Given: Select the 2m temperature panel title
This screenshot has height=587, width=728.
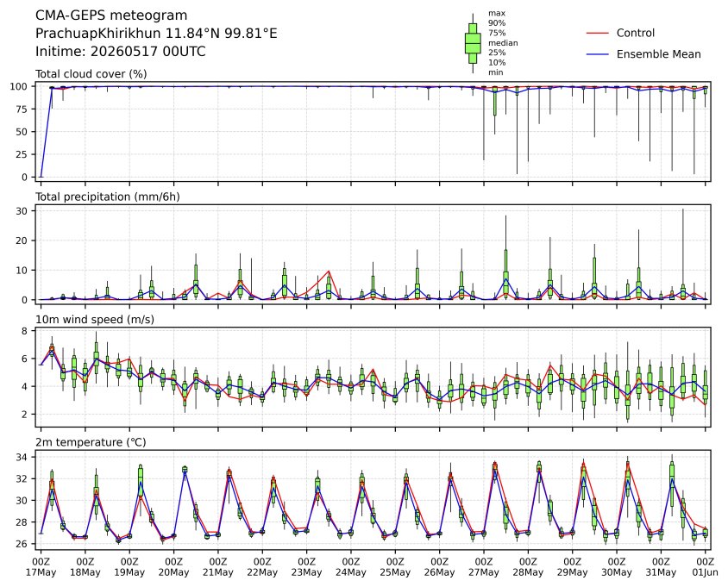Looking at the screenshot, I should [91, 442].
